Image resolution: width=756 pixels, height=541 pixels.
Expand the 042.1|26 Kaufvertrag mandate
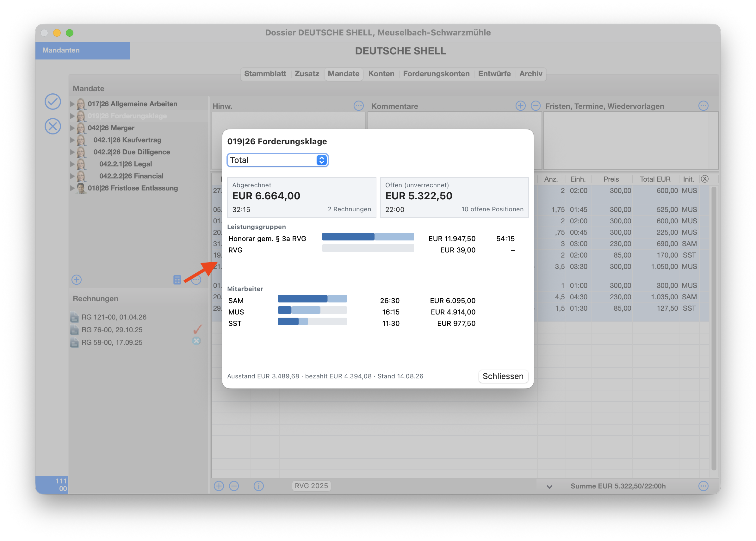[x=72, y=140]
